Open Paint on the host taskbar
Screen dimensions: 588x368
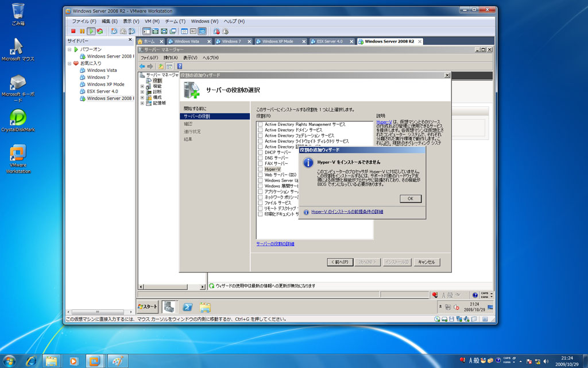(x=118, y=361)
